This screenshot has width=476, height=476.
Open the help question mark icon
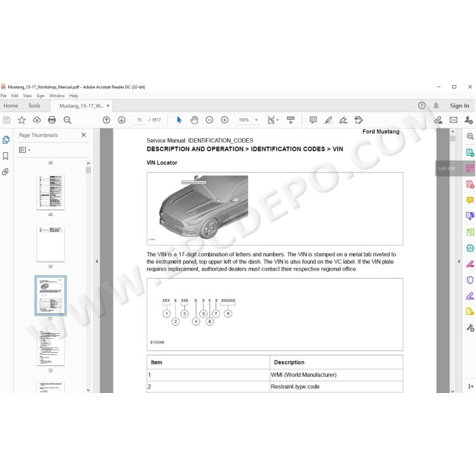click(422, 105)
